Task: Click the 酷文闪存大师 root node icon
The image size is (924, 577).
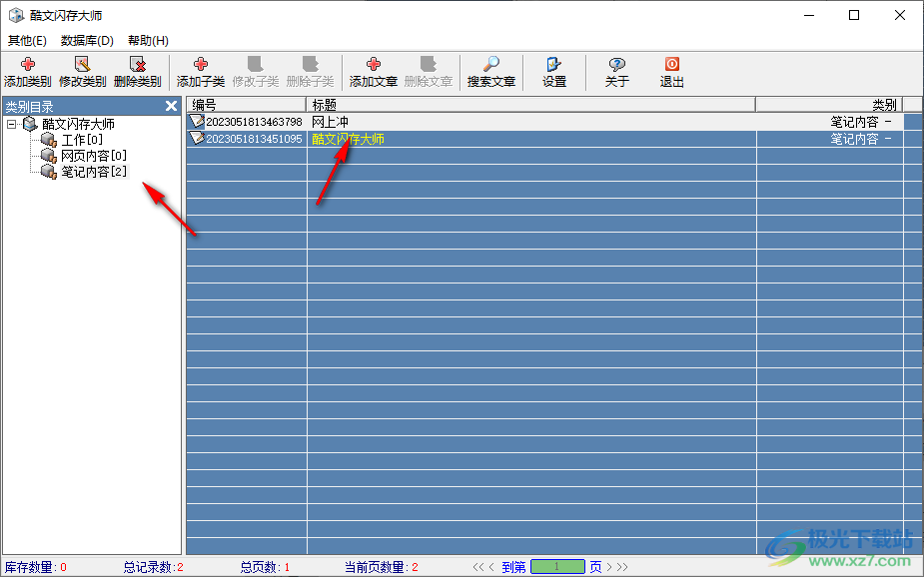Action: tap(30, 124)
